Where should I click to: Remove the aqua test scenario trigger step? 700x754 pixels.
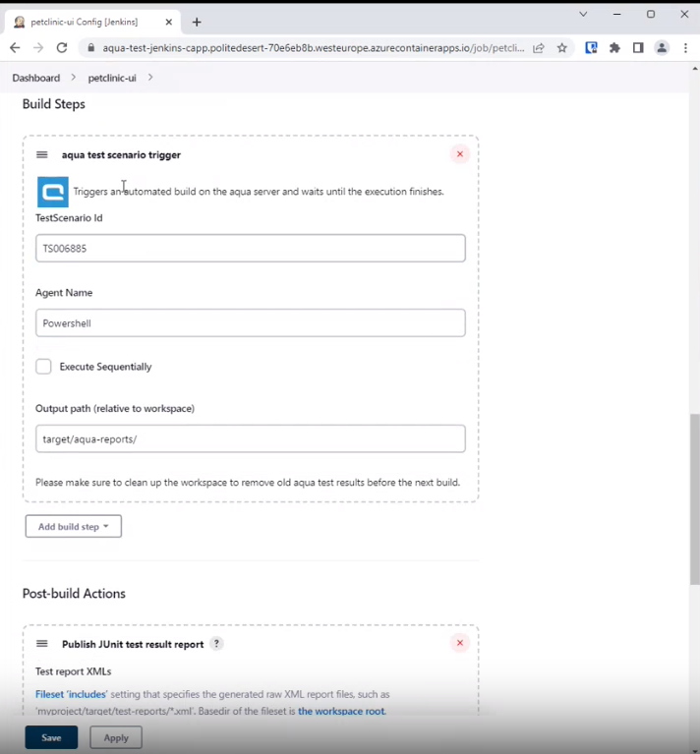click(459, 154)
